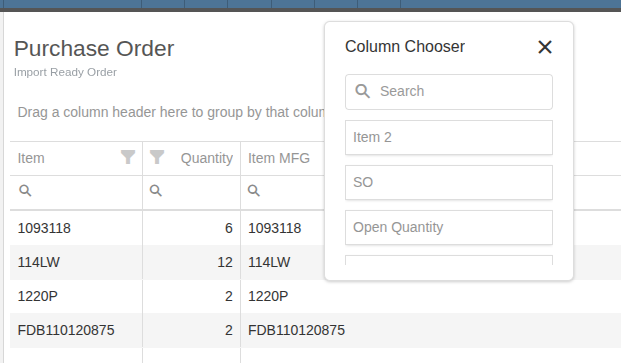Select the SO hidden column entry
Viewport: 621px width, 363px height.
click(449, 182)
